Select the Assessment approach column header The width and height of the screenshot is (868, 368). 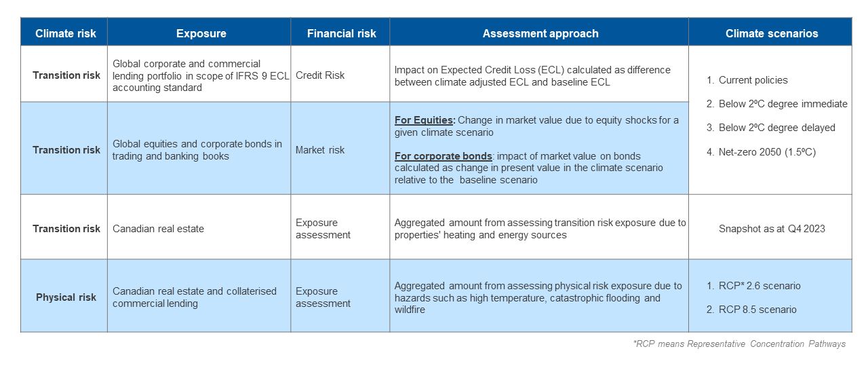pos(540,33)
